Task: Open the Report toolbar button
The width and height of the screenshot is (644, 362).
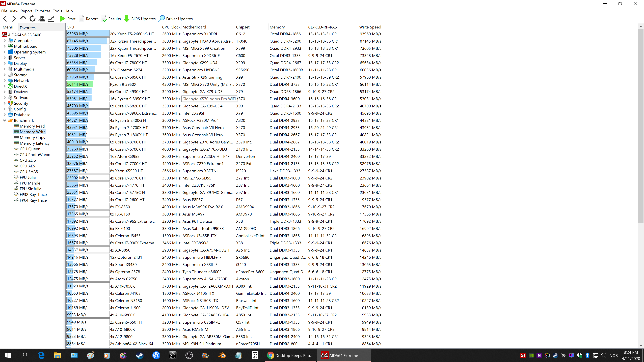Action: [88, 19]
